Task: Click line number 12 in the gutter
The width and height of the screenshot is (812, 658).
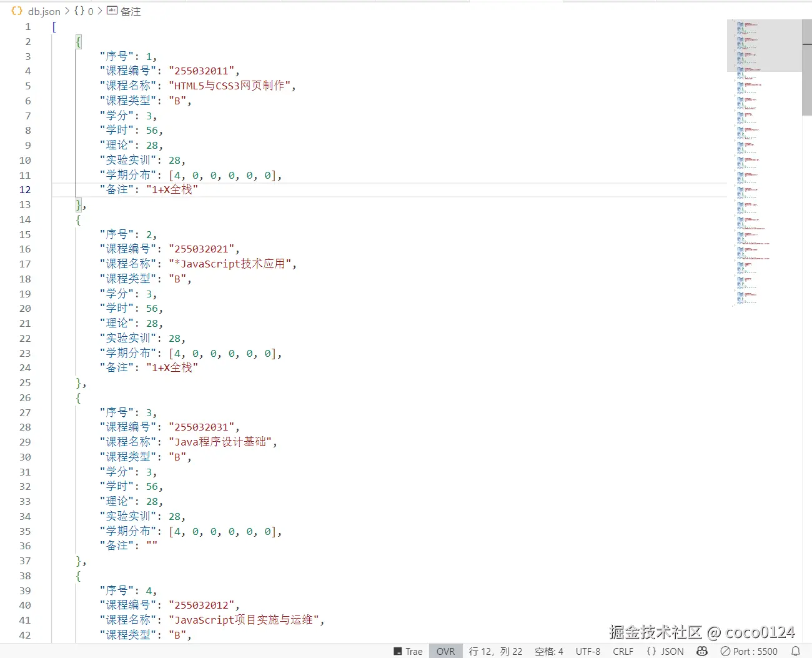Action: tap(25, 190)
